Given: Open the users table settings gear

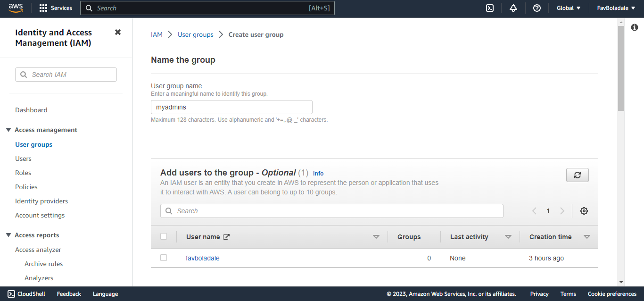Looking at the screenshot, I should pyautogui.click(x=584, y=211).
